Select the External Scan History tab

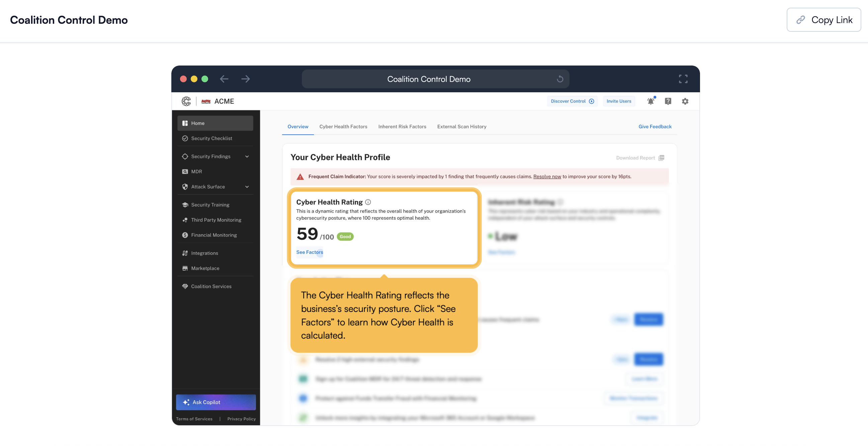pyautogui.click(x=462, y=127)
